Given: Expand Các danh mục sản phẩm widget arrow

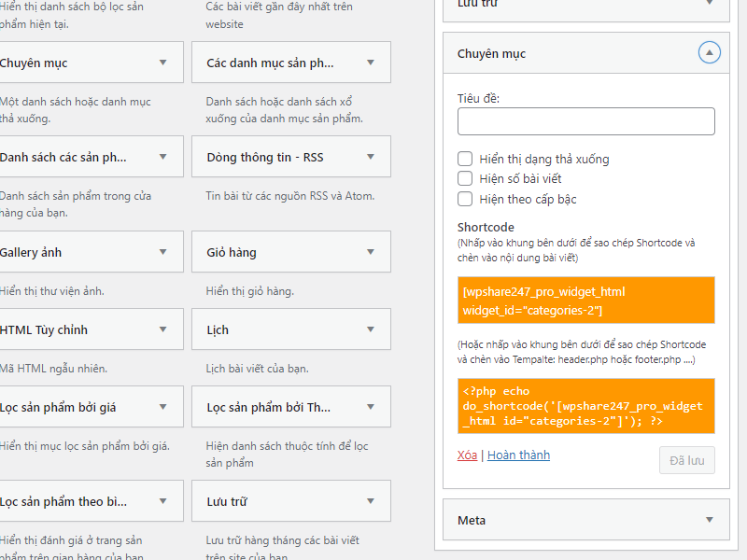Looking at the screenshot, I should click(371, 63).
